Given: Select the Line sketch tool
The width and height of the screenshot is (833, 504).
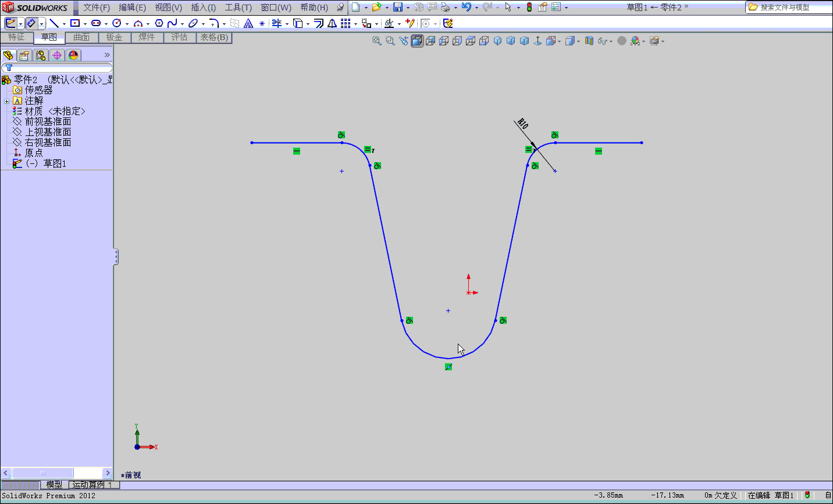Looking at the screenshot, I should (x=54, y=23).
